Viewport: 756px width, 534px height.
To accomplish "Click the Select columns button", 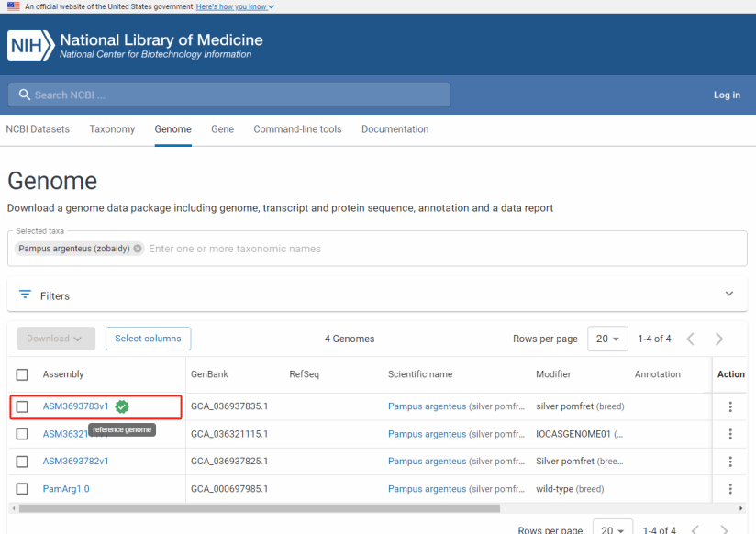I will point(148,339).
